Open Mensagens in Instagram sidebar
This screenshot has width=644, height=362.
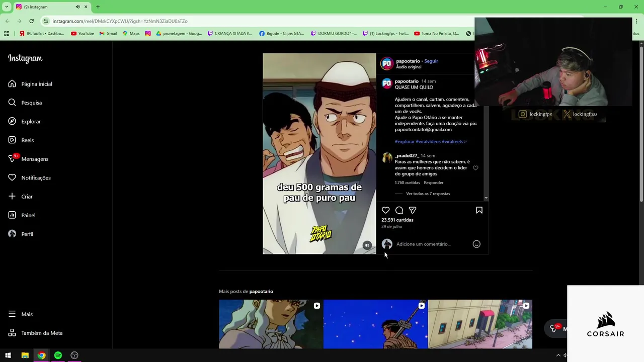(28, 159)
